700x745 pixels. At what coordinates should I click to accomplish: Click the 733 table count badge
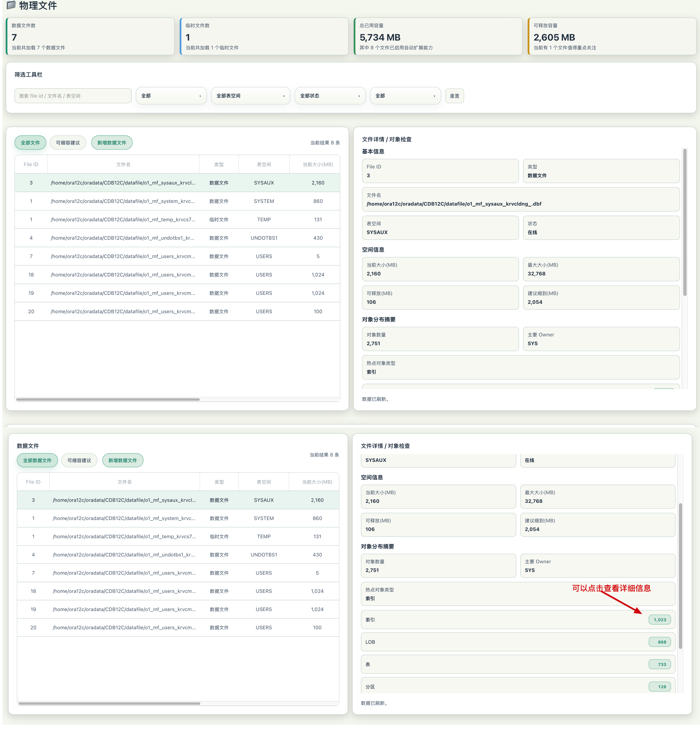tap(659, 664)
